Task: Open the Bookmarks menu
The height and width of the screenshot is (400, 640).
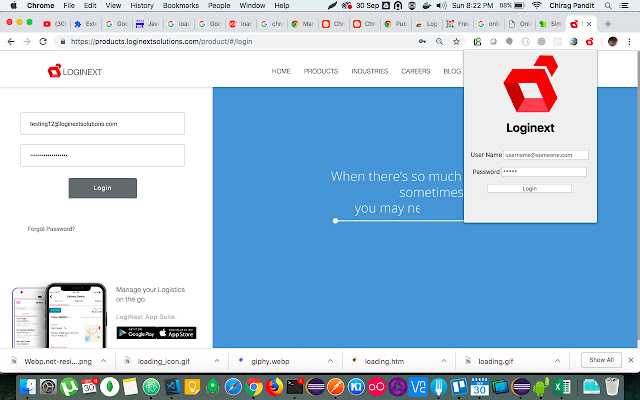Action: [x=181, y=6]
